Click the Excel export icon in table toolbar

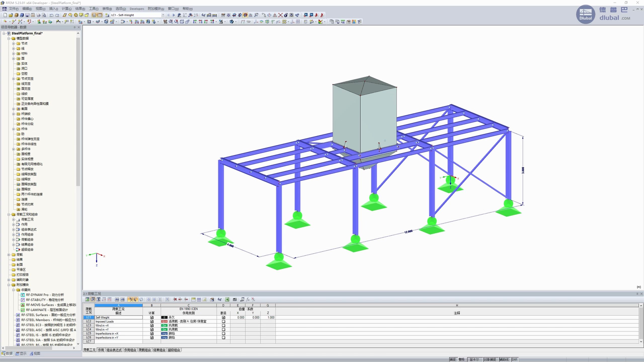(227, 299)
